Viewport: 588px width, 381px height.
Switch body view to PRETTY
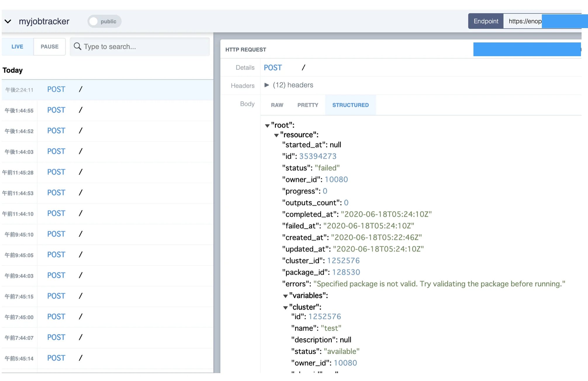(308, 105)
